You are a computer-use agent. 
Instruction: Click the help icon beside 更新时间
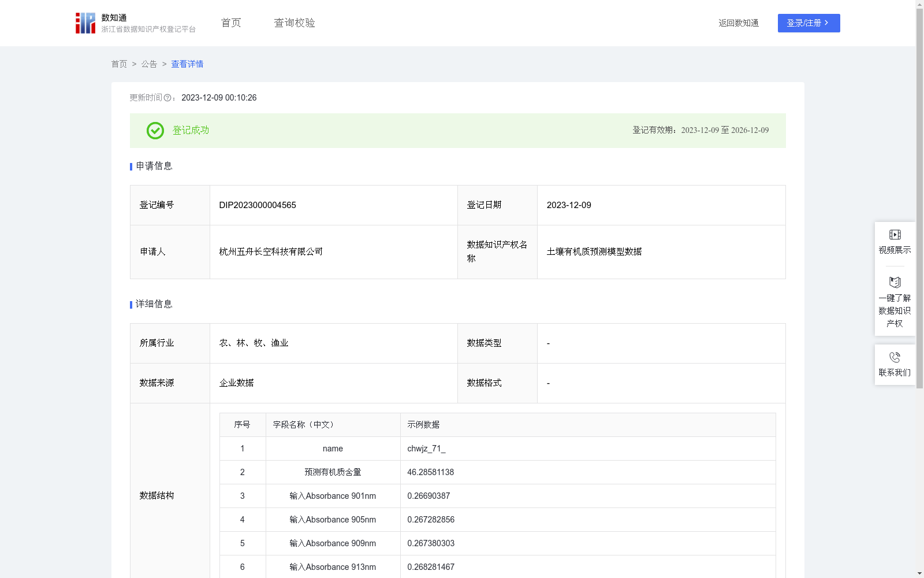[x=167, y=98]
